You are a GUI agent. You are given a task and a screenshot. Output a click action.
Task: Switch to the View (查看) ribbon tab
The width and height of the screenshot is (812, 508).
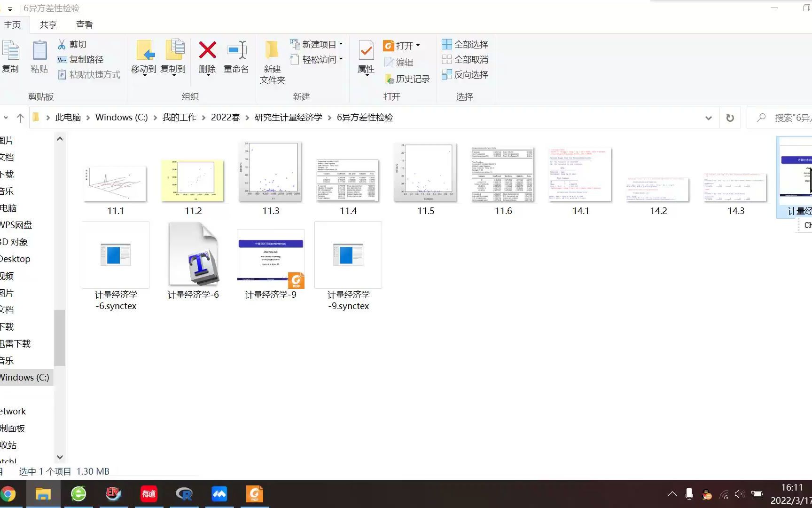coord(85,24)
